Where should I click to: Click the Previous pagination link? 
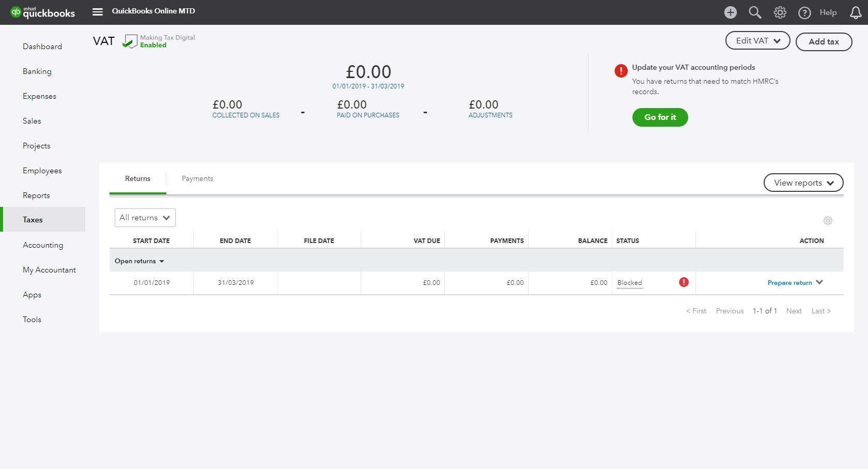click(730, 311)
